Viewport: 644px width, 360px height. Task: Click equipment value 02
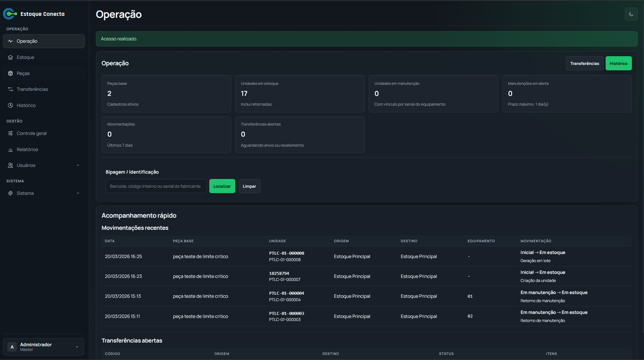[470, 316]
